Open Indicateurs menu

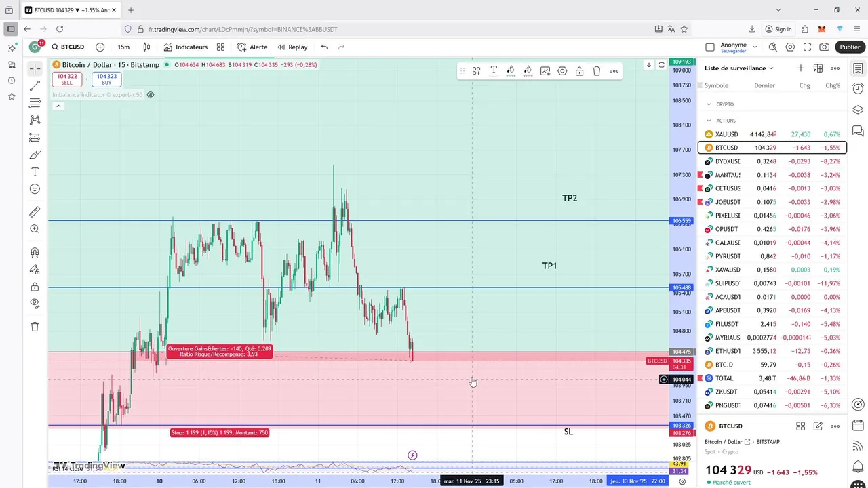click(186, 47)
